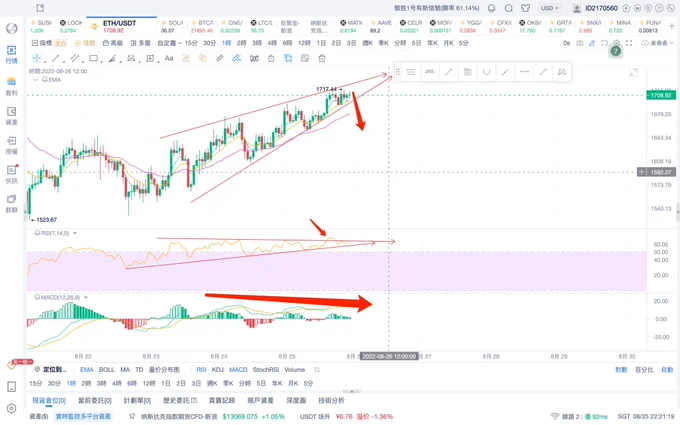
Task: Click the trash icon to delete drawings
Action: click(x=322, y=58)
